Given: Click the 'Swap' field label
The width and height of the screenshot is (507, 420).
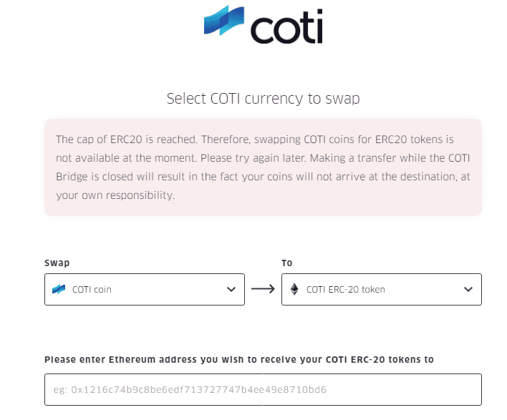Looking at the screenshot, I should pos(57,263).
